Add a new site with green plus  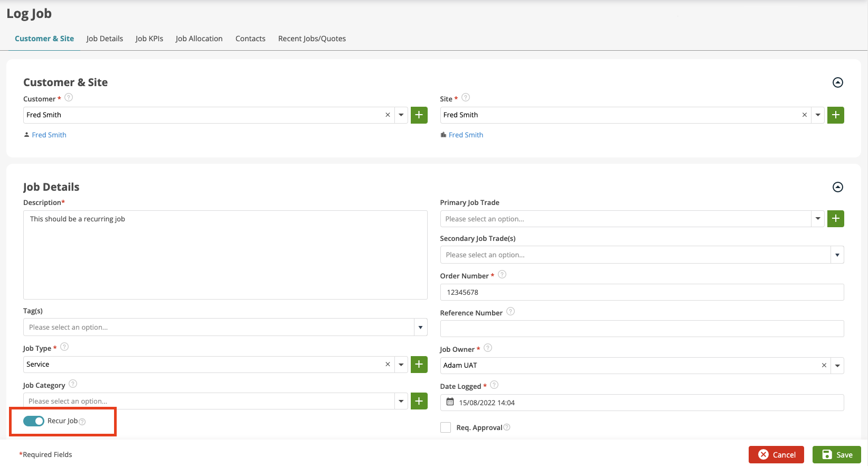click(x=835, y=115)
